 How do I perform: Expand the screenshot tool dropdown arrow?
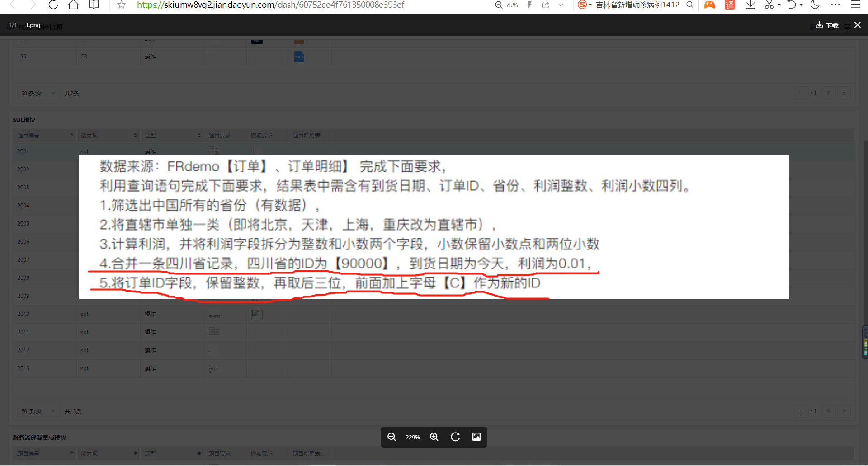[x=779, y=5]
